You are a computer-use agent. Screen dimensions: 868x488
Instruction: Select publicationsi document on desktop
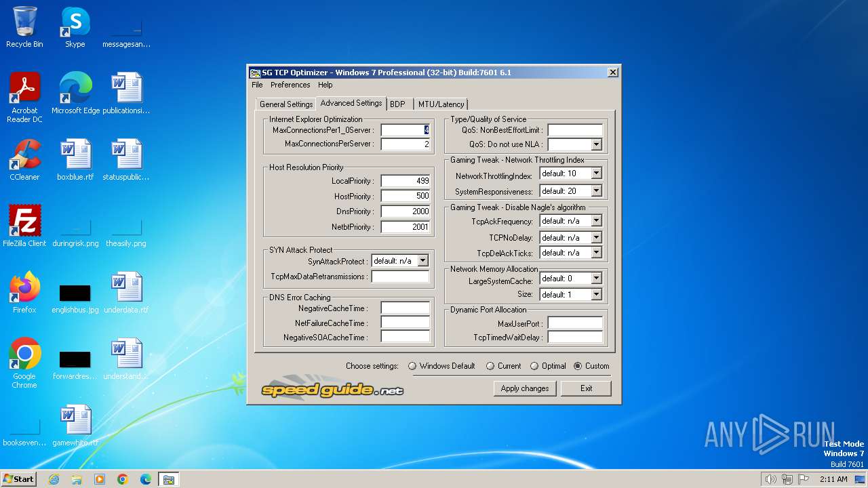click(x=126, y=94)
